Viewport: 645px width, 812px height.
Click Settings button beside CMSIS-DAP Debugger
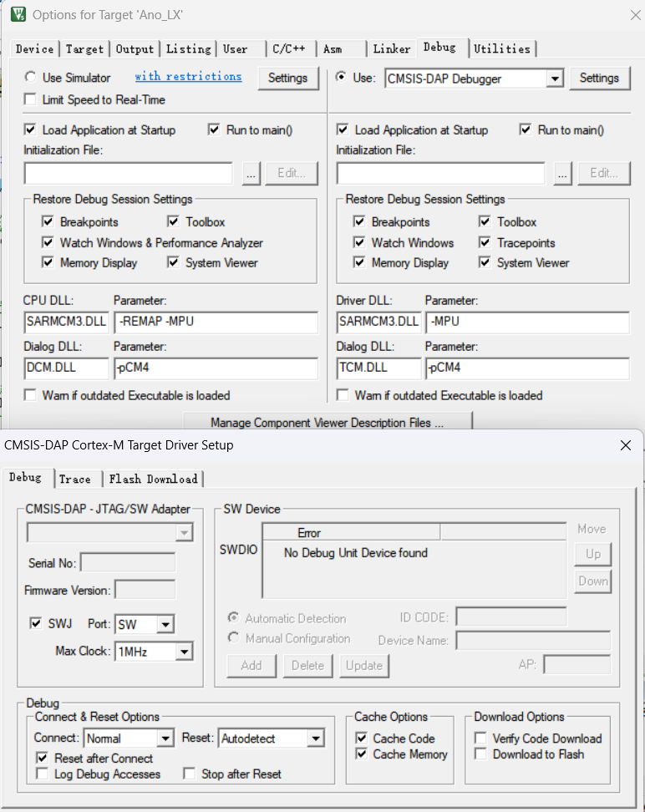point(599,78)
